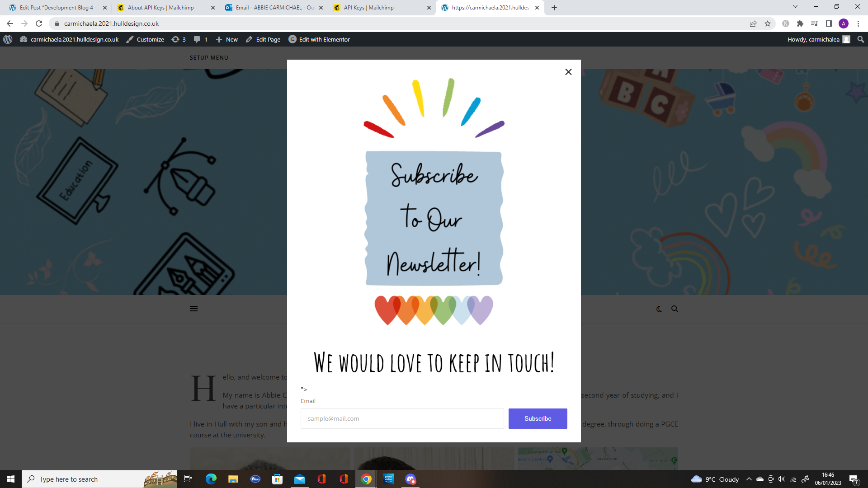Open Customize in admin bar
Viewport: 868px width, 488px height.
click(x=145, y=39)
